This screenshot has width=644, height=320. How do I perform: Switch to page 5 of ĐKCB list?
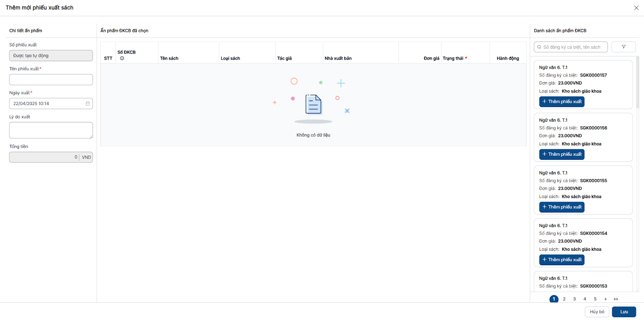click(x=595, y=299)
